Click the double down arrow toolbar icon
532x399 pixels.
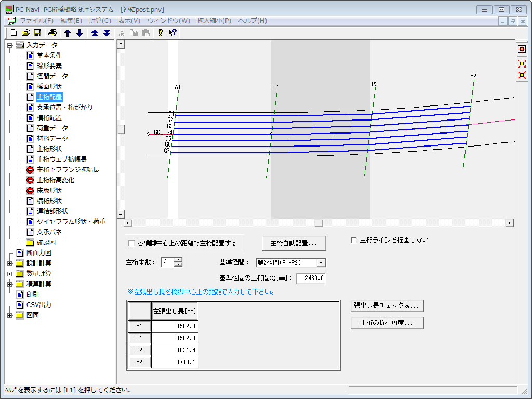coord(107,33)
